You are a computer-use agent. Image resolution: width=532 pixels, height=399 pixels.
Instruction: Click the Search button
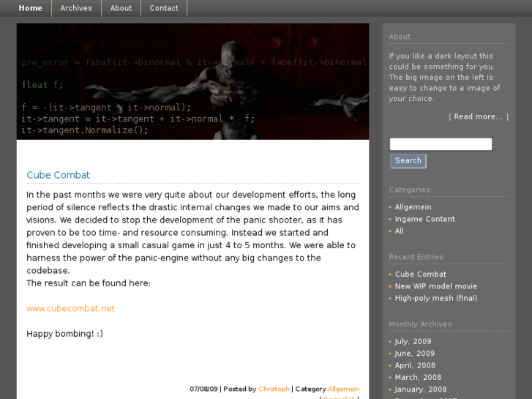click(408, 160)
